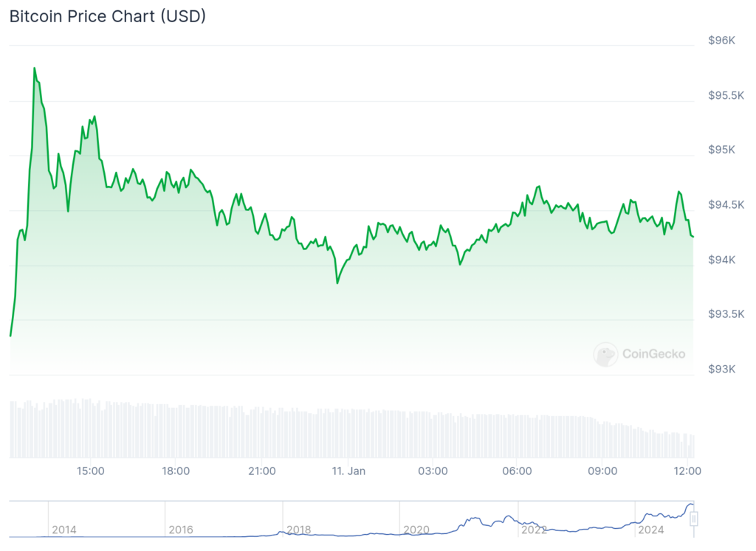The image size is (756, 551).
Task: Click the 06:00 time axis label
Action: pos(517,471)
